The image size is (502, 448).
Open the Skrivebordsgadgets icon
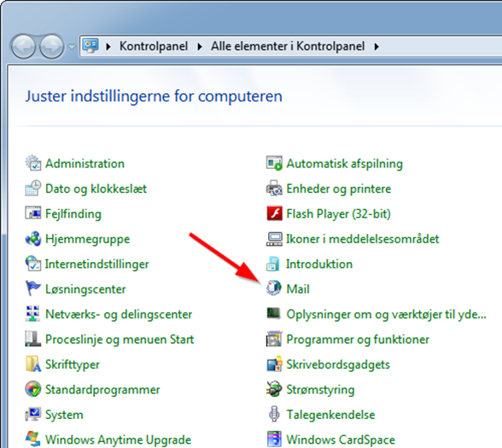(274, 364)
